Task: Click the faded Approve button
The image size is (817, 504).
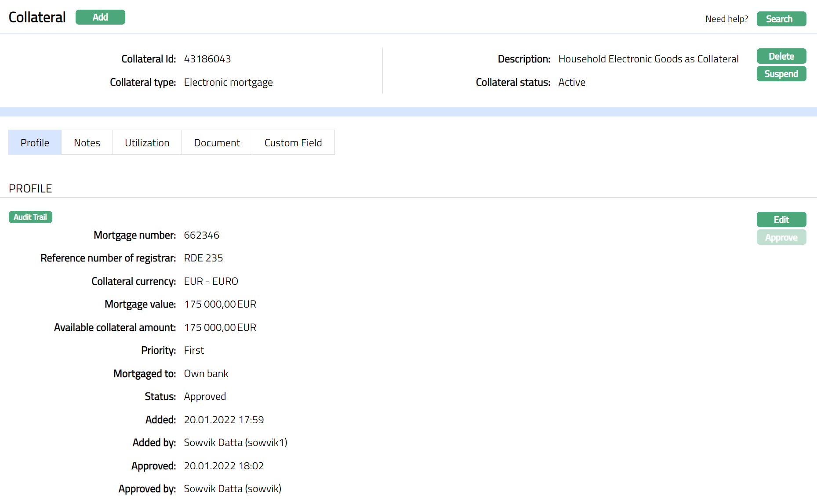Action: [x=781, y=237]
